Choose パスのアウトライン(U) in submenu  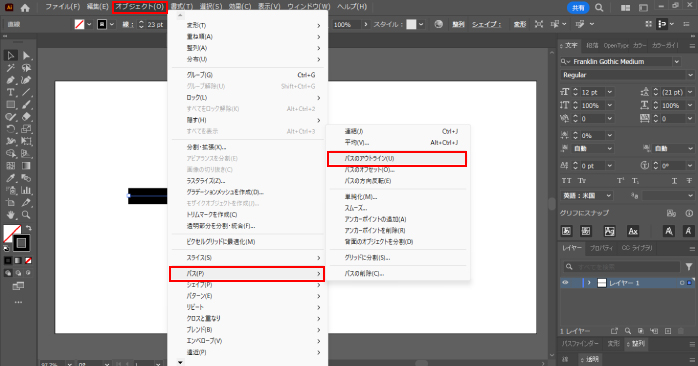pos(397,159)
